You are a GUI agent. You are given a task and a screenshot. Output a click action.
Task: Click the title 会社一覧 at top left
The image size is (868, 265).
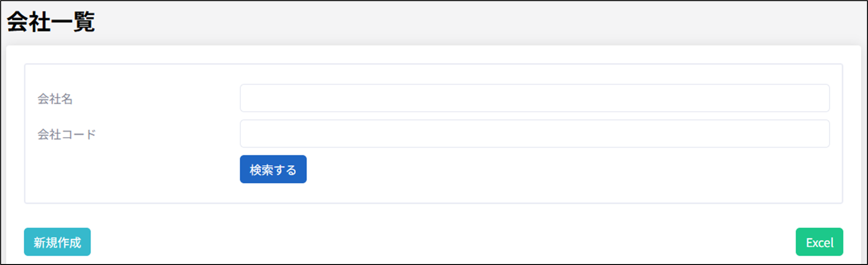[x=51, y=22]
